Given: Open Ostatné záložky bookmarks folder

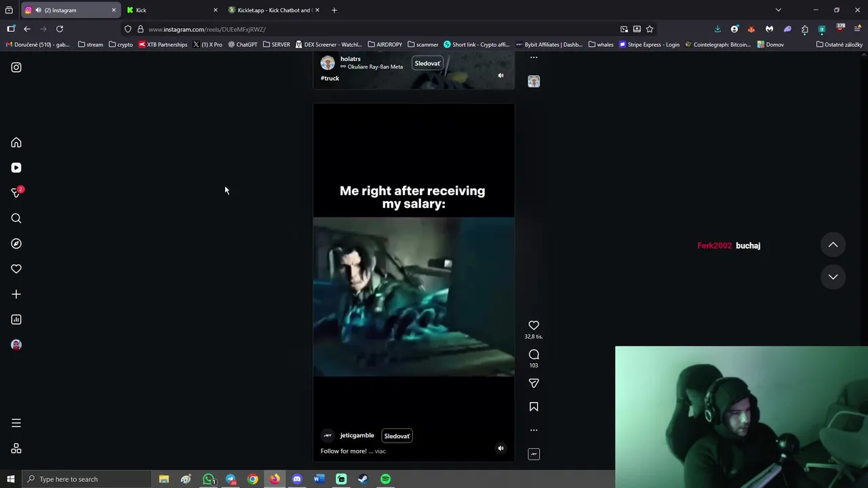Looking at the screenshot, I should pyautogui.click(x=839, y=45).
